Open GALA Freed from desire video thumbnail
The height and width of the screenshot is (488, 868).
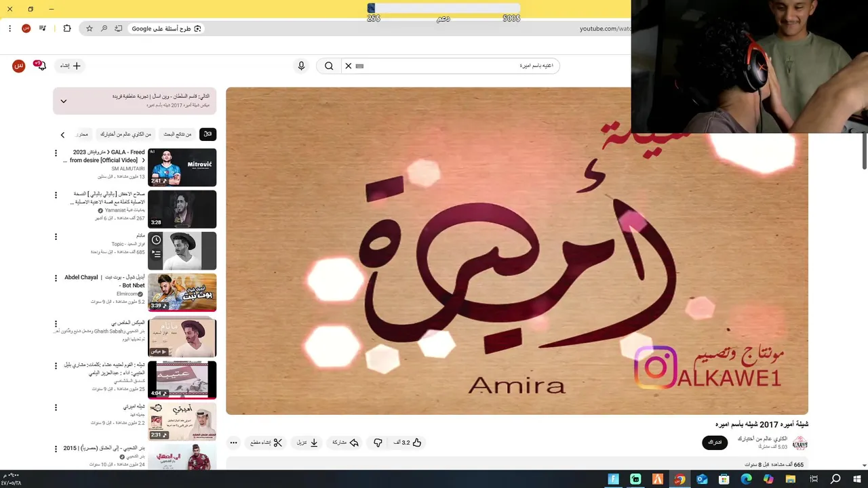click(x=182, y=167)
